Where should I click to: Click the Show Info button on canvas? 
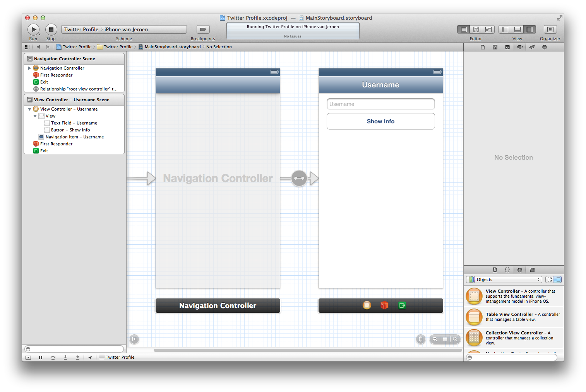[380, 121]
